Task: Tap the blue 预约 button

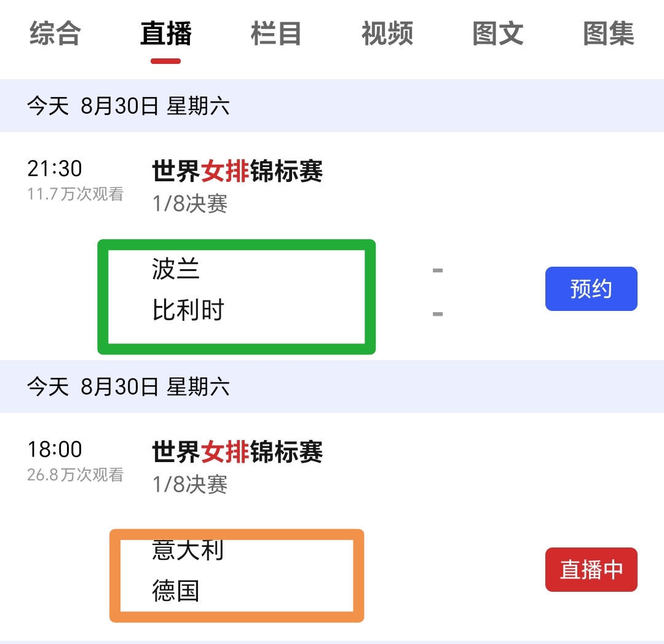Action: coord(591,289)
